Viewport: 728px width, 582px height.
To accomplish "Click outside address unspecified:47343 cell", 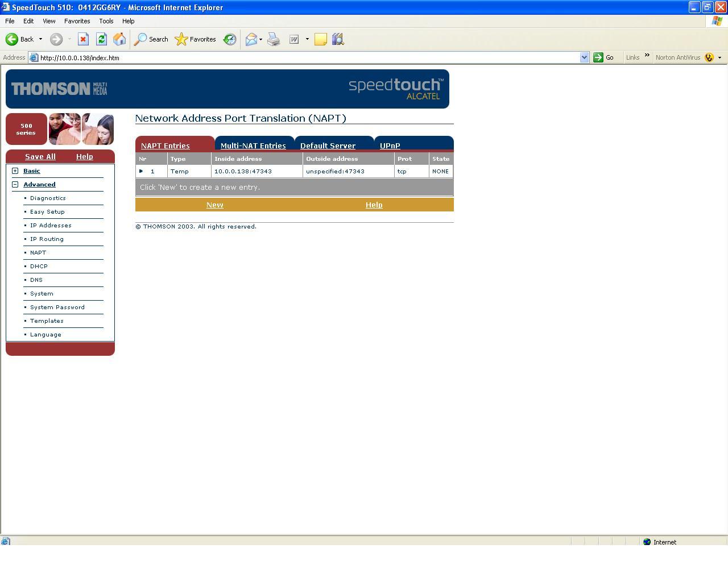I will point(349,171).
